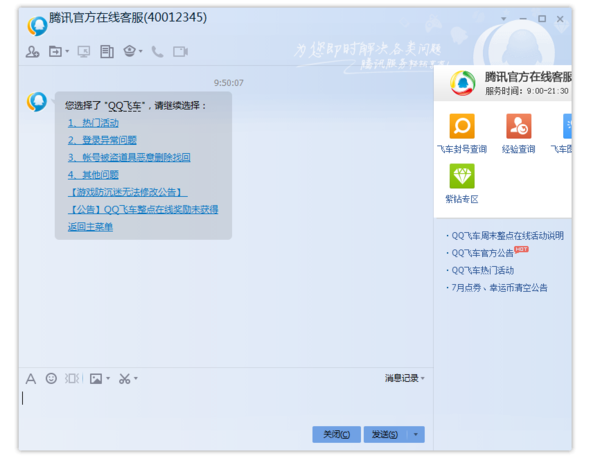
Task: Expand the send picture dropdown arrow
Action: (x=108, y=379)
